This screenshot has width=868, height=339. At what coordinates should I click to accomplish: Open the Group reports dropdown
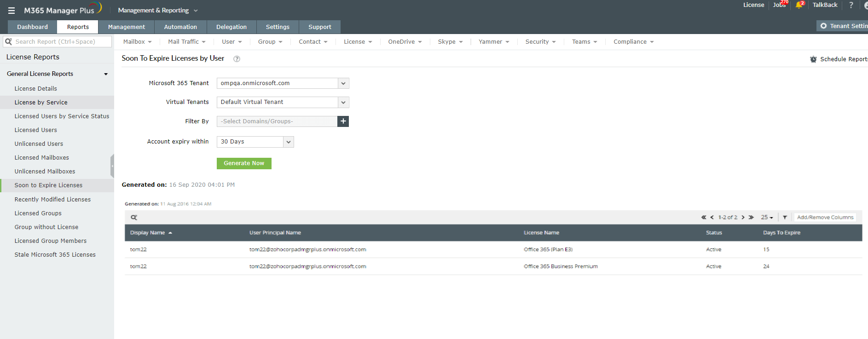tap(270, 42)
